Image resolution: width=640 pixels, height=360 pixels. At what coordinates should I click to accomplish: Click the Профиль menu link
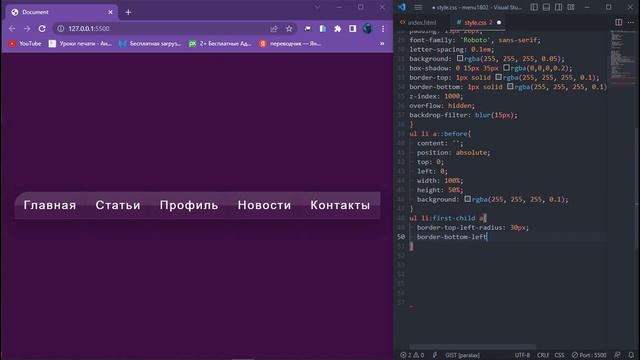pos(189,205)
